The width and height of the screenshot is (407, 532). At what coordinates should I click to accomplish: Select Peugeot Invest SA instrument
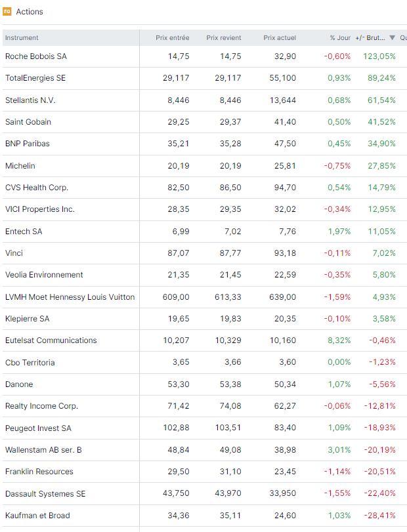coord(38,428)
